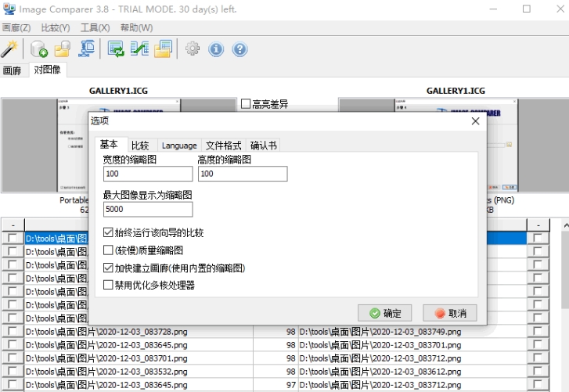569x392 pixels.
Task: Click the two-table compare icon
Action: (139, 49)
